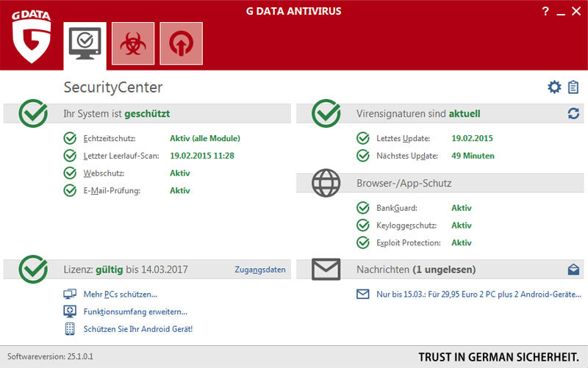The width and height of the screenshot is (588, 368).
Task: Click the G DATA shield logo
Action: point(31,36)
